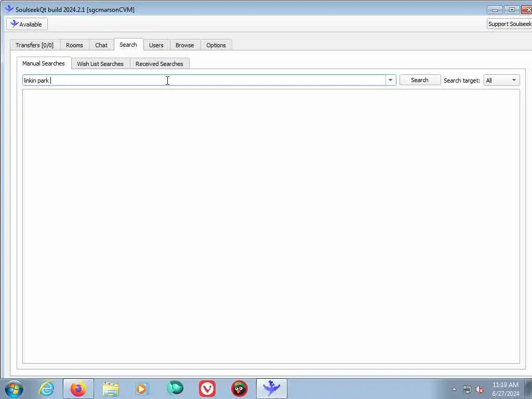Expand the search history dropdown arrow

point(391,81)
